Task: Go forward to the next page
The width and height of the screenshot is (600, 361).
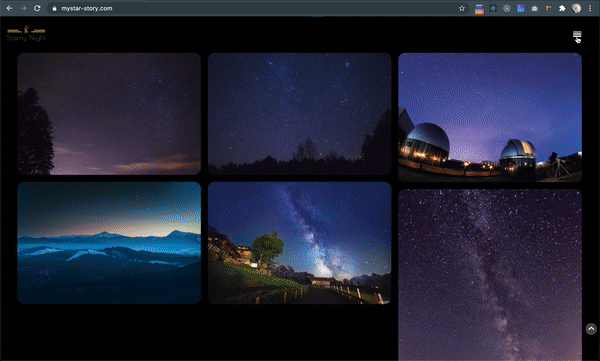Action: [x=23, y=8]
